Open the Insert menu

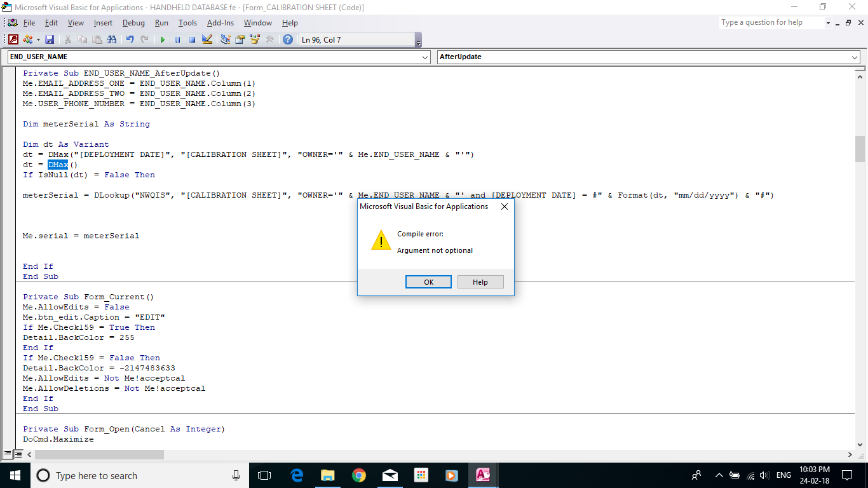(103, 23)
